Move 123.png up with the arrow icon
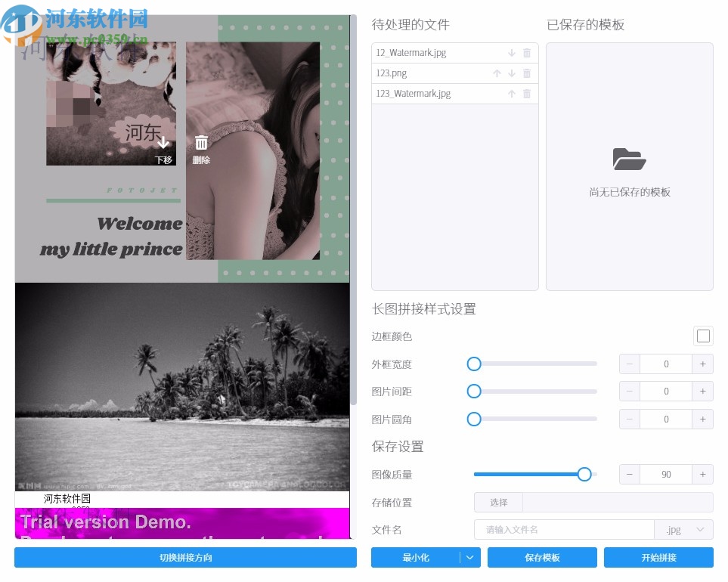This screenshot has height=582, width=728. tap(497, 73)
